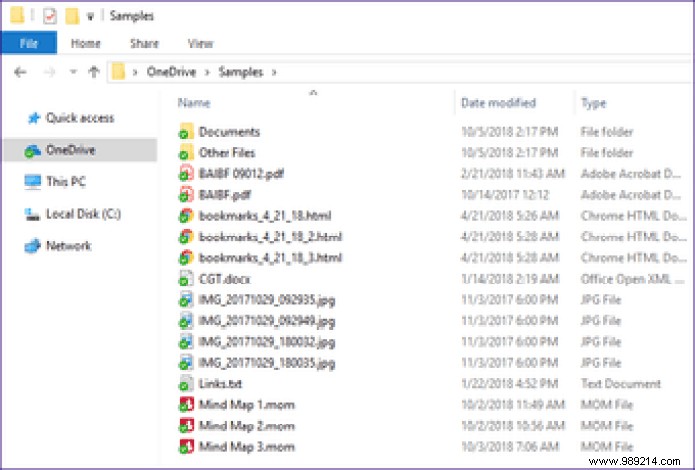This screenshot has height=470, width=695.
Task: Select file name Mind Map 1.mom
Action: click(x=246, y=405)
